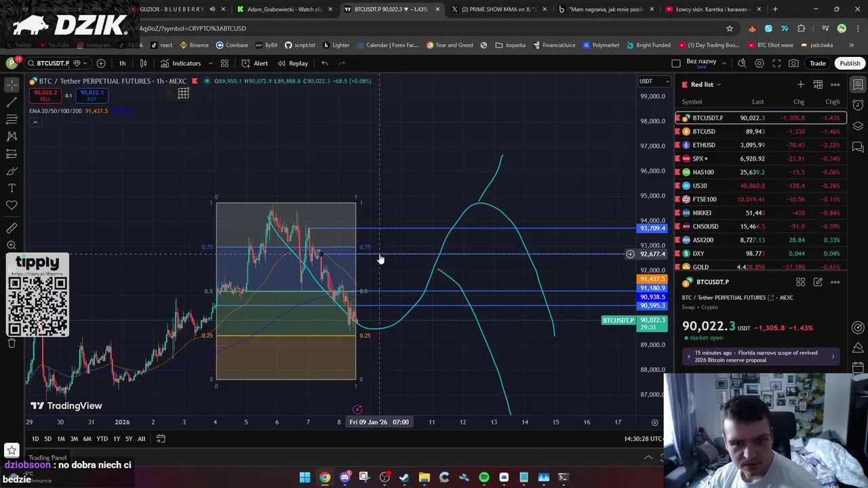Open the alerts clock panel
868x488 pixels.
[x=858, y=105]
